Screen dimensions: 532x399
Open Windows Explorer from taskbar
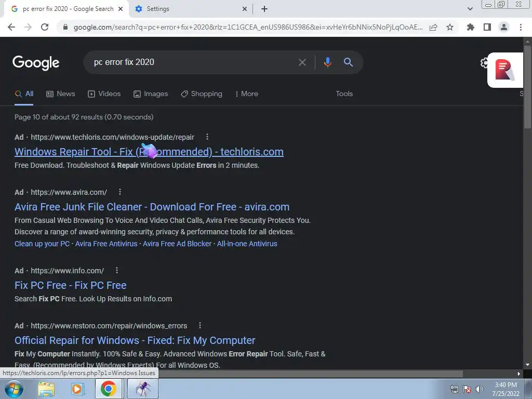(x=46, y=389)
